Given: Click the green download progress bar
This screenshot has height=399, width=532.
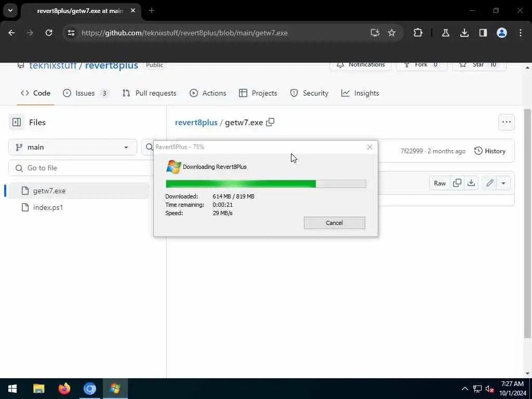Looking at the screenshot, I should coord(265,184).
